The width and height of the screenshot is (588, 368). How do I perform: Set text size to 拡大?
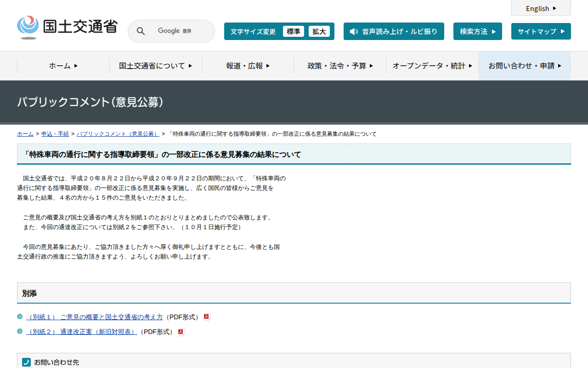(319, 31)
